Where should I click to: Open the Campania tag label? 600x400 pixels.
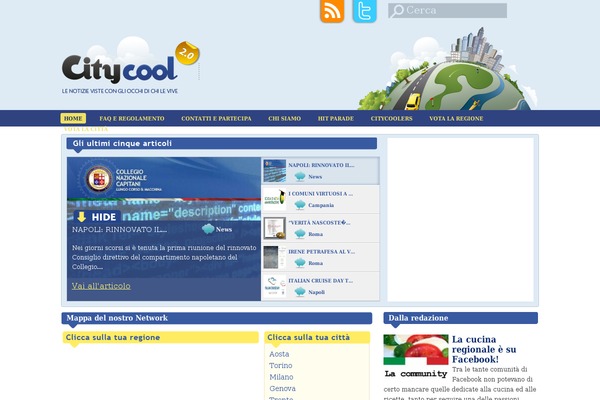(x=321, y=206)
